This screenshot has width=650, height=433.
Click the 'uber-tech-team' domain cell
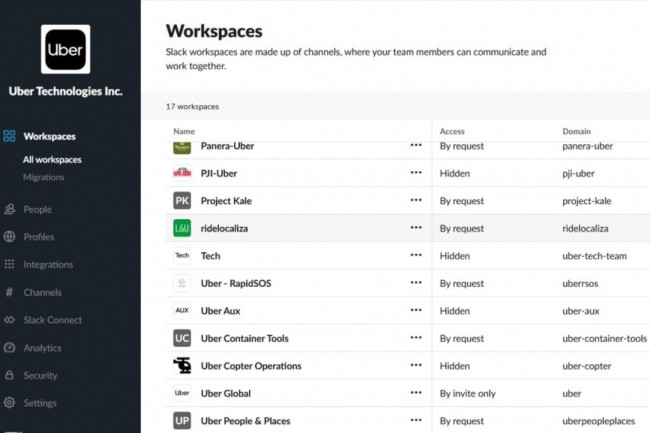(x=594, y=256)
